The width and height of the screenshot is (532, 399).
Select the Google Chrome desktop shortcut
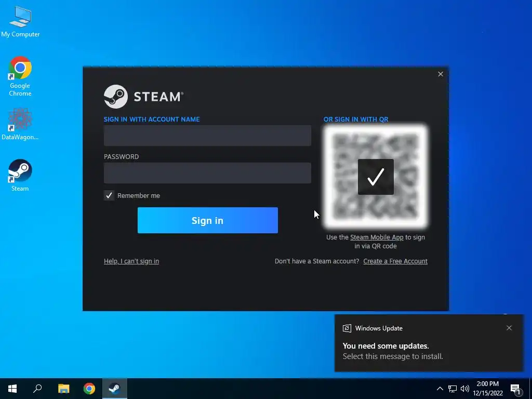click(20, 76)
